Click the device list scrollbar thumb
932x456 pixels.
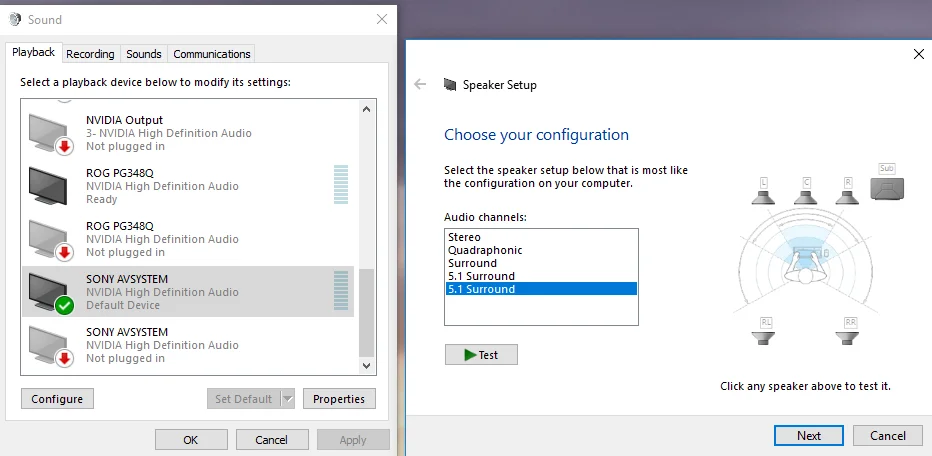click(367, 312)
